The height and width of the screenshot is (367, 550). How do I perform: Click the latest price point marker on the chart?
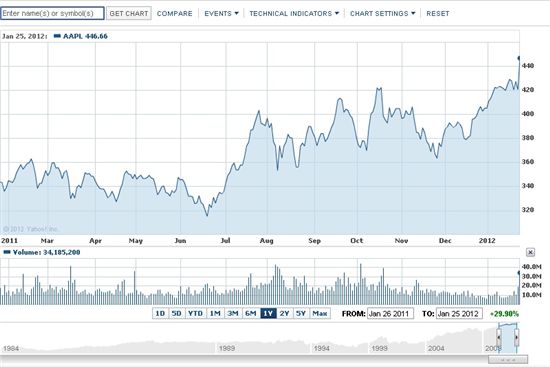point(519,58)
